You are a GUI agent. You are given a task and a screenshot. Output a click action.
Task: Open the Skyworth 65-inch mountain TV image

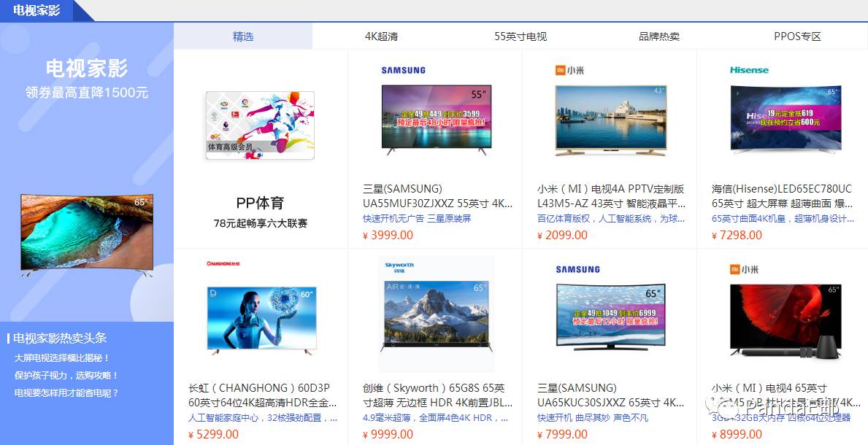pyautogui.click(x=437, y=317)
